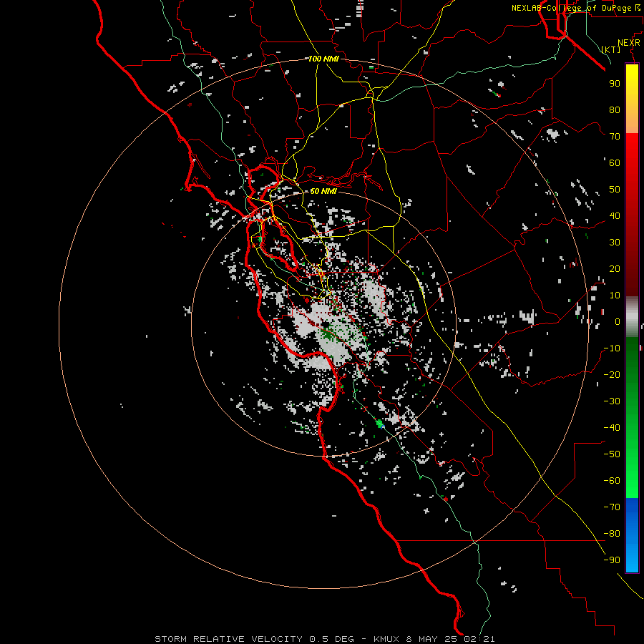Select the 20 knot legend value
Viewport: 644px width, 644px height.
pyautogui.click(x=615, y=268)
